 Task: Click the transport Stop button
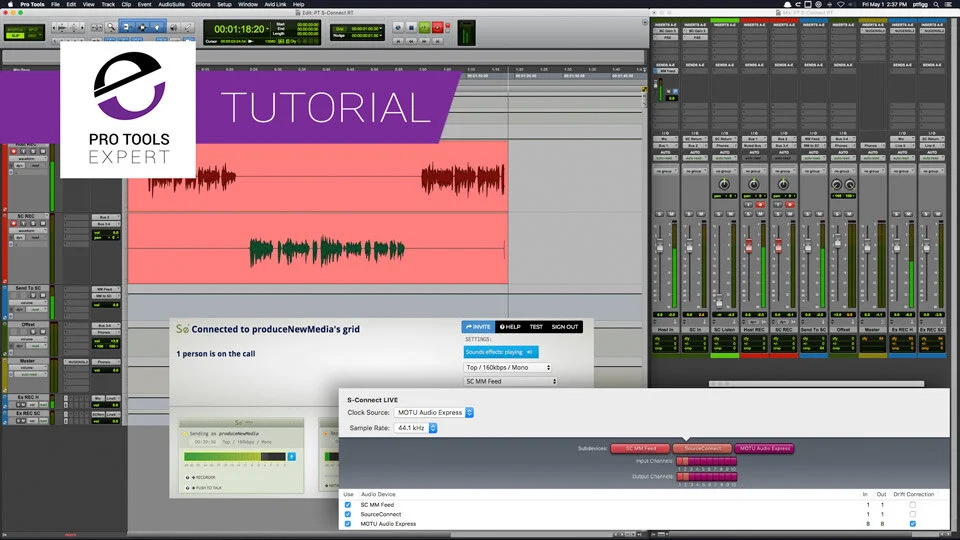click(x=411, y=28)
